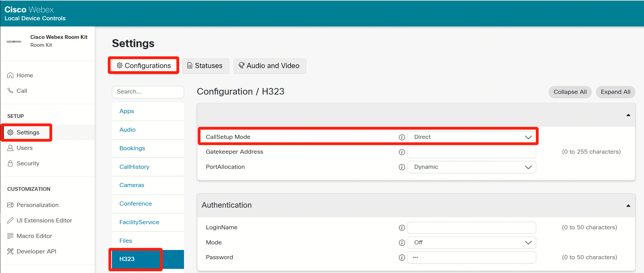
Task: Show info for CallSetup Mode
Action: 402,137
